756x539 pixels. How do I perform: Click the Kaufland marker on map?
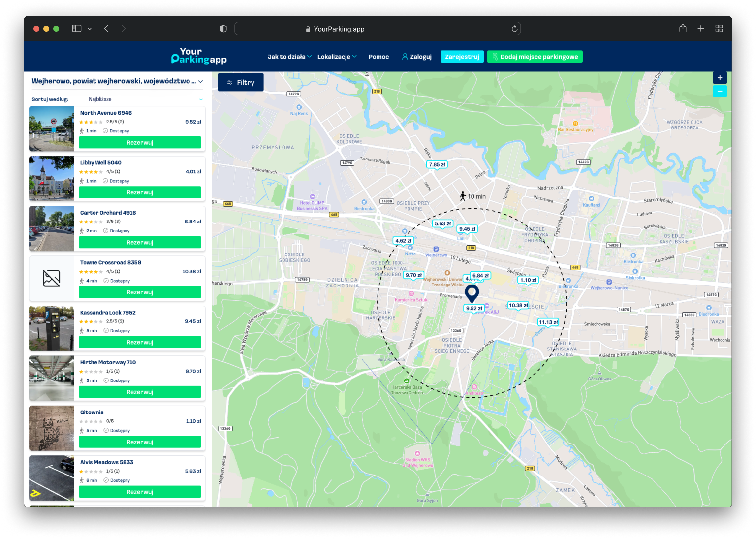tap(592, 202)
